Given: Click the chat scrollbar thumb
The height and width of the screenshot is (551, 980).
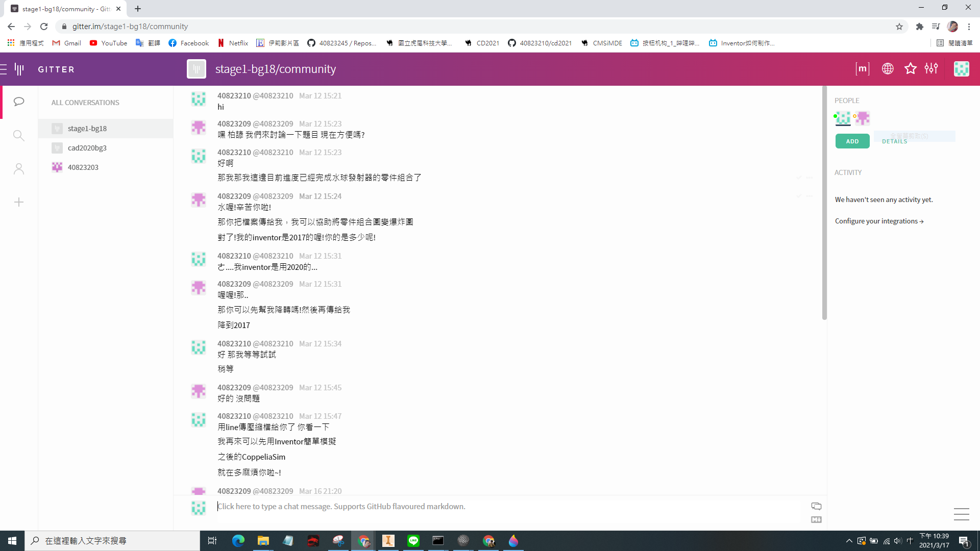Looking at the screenshot, I should [x=824, y=203].
